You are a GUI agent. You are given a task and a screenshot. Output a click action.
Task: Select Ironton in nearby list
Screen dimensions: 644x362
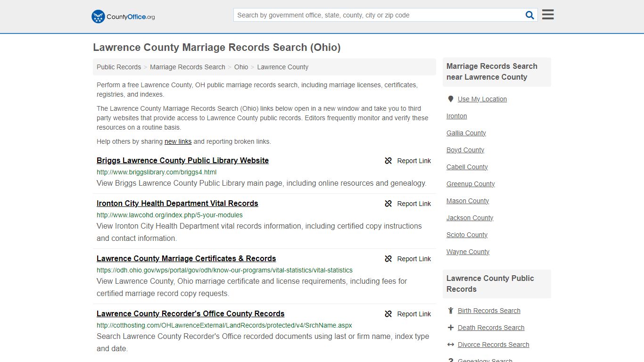click(456, 116)
